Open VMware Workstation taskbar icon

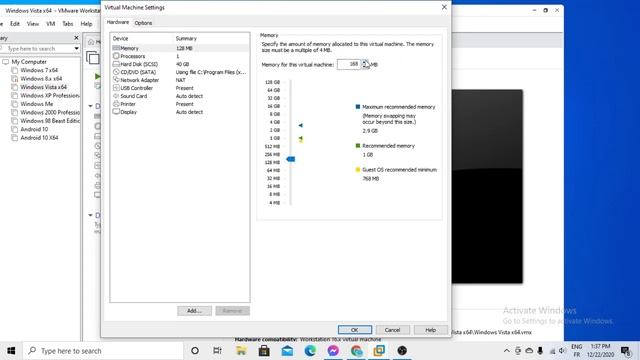coord(379,351)
